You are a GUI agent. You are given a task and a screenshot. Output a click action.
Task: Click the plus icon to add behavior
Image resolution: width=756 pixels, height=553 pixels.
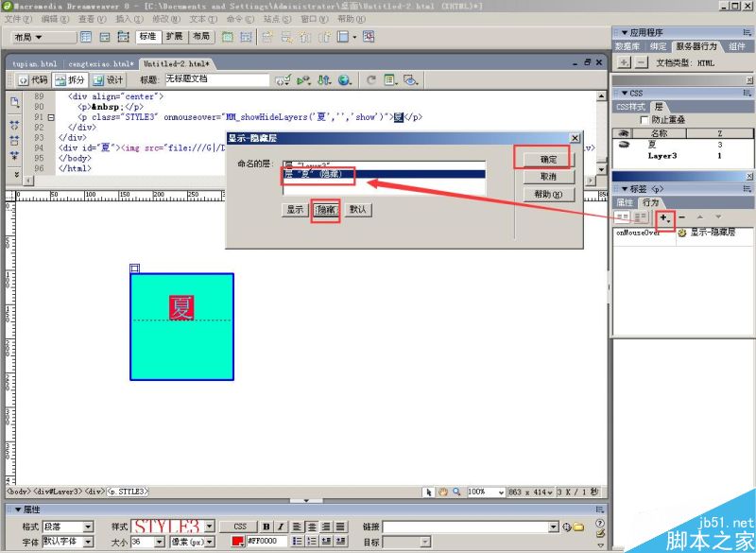pyautogui.click(x=664, y=218)
